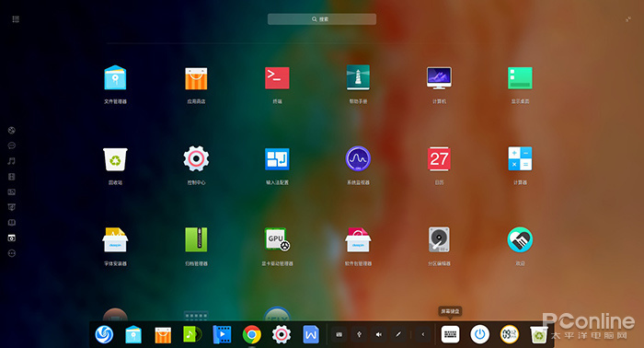Launch the green Archive Manager zipper icon
644x348 pixels.
point(196,239)
